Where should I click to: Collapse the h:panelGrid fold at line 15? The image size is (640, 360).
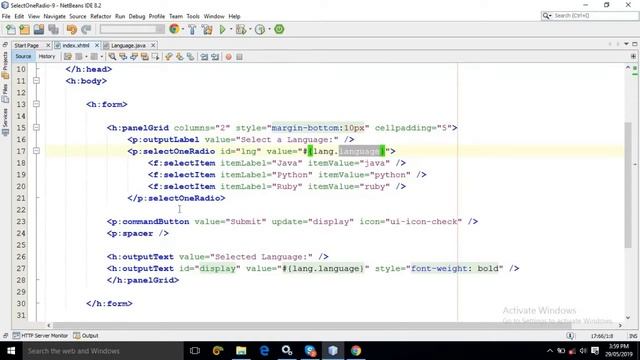pos(36,127)
